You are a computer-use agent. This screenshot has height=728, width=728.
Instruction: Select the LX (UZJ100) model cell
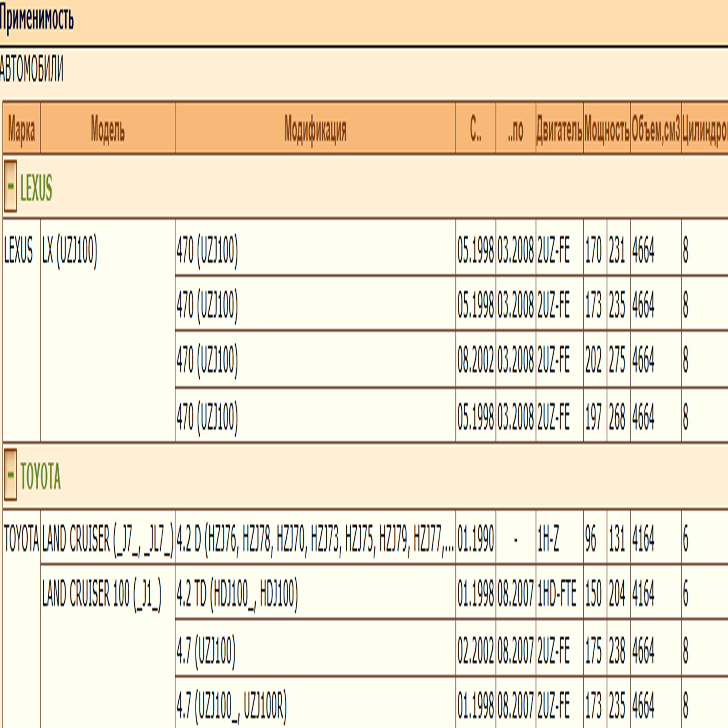[x=70, y=250]
